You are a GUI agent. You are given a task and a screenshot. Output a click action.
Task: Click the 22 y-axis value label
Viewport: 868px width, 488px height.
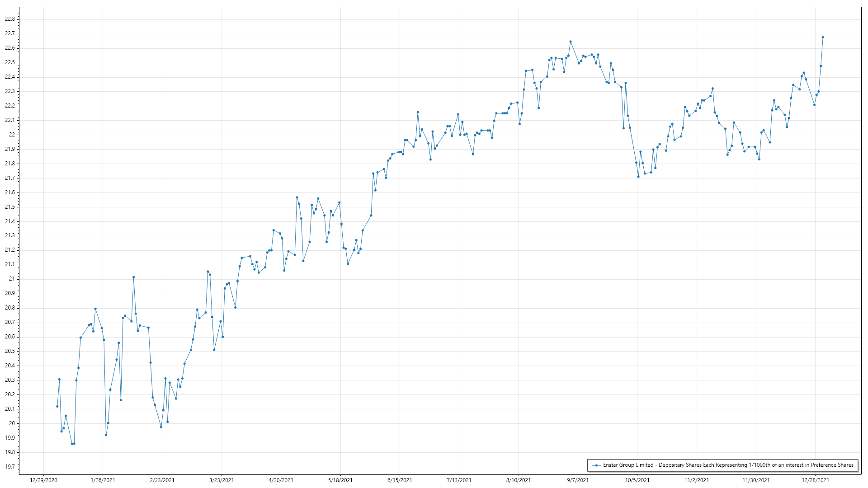tap(12, 135)
